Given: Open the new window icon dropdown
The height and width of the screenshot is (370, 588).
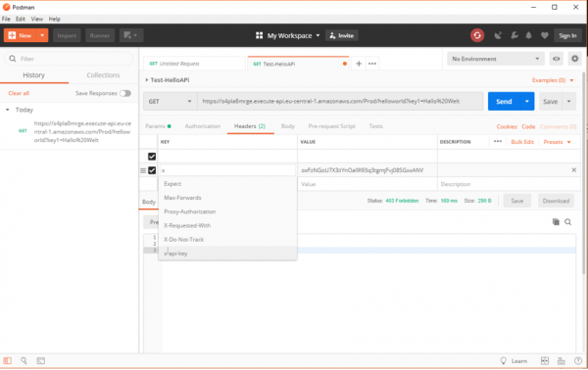Looking at the screenshot, I should click(x=131, y=35).
